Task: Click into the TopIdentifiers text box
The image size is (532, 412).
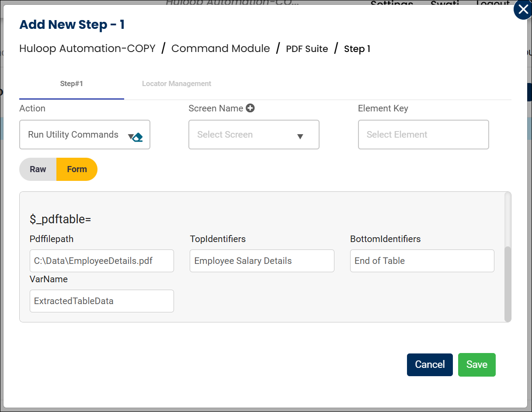Action: [x=262, y=261]
